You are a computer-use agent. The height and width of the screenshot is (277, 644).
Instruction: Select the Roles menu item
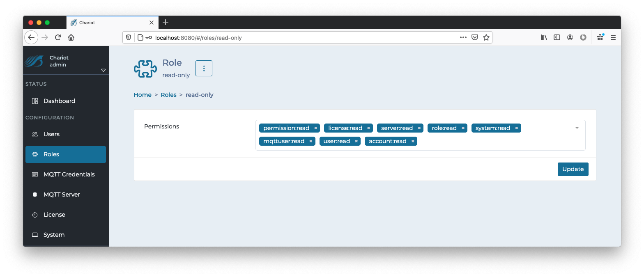click(x=66, y=154)
